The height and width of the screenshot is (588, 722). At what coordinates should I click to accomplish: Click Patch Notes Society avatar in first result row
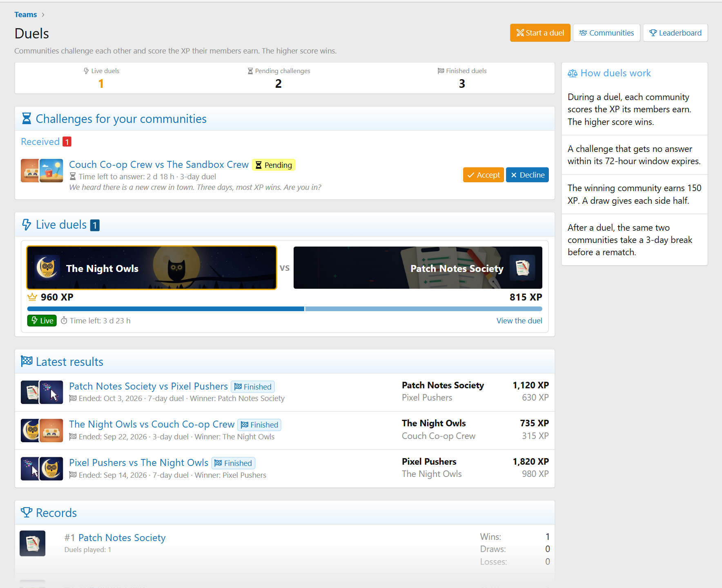[30, 392]
